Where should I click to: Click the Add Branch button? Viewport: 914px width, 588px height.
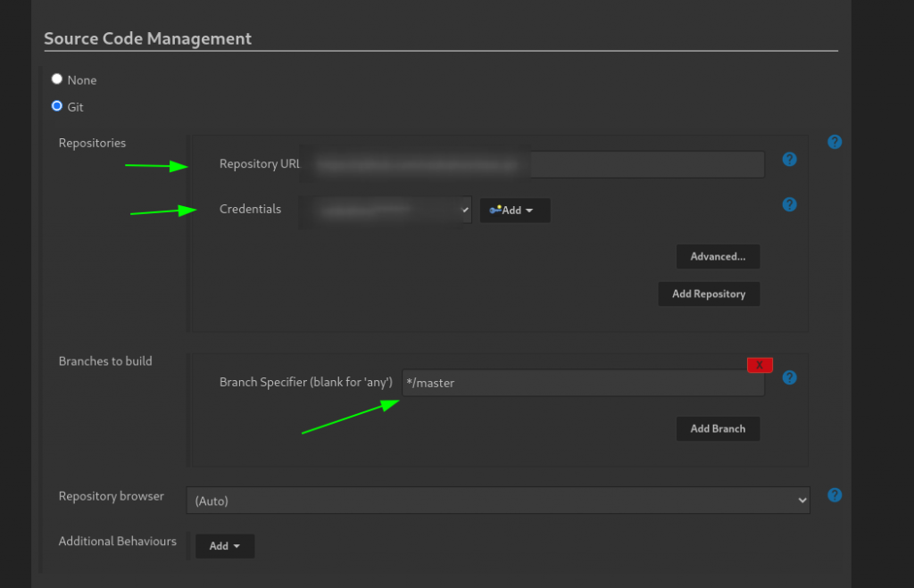click(x=718, y=428)
